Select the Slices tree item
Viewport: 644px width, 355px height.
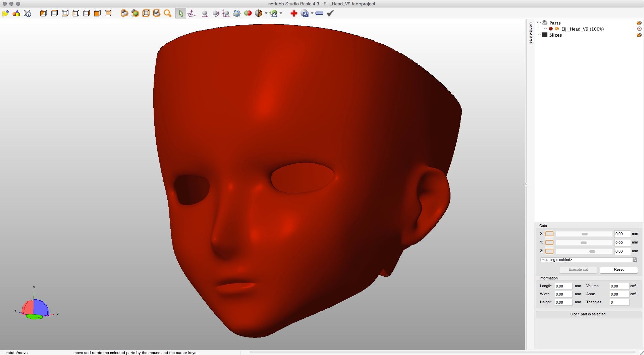(555, 35)
